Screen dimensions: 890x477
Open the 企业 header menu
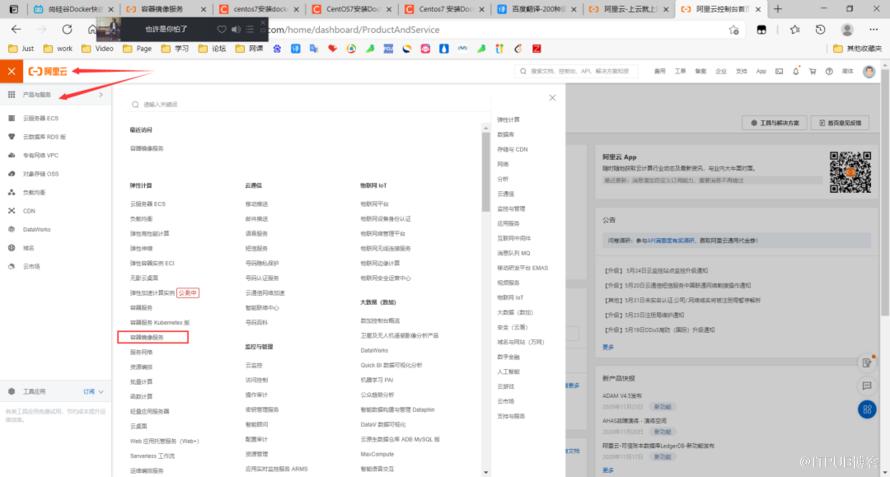pyautogui.click(x=721, y=72)
